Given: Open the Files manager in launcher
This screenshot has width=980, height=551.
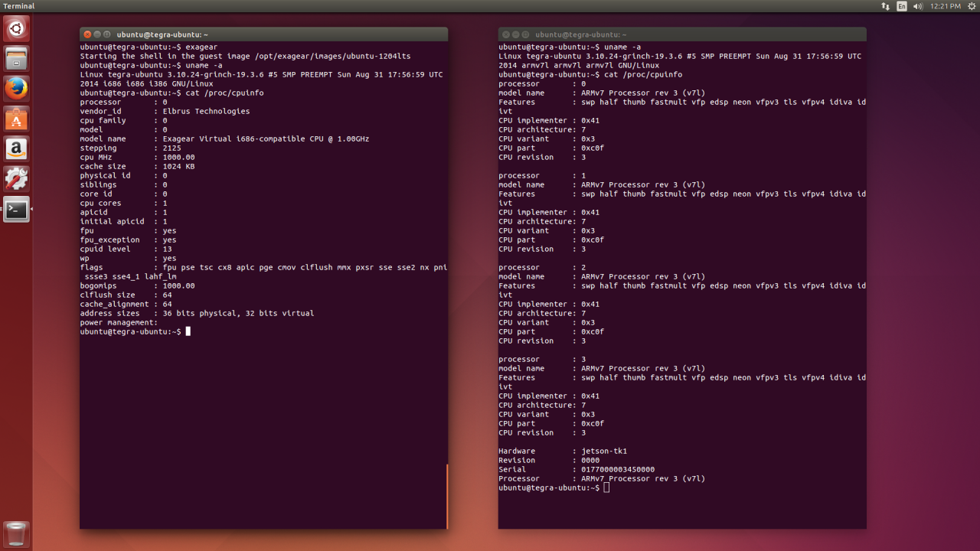Looking at the screenshot, I should point(16,58).
